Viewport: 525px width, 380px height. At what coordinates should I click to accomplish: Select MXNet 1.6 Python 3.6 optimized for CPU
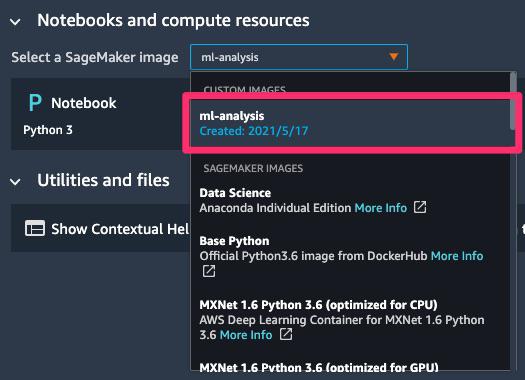coord(350,320)
